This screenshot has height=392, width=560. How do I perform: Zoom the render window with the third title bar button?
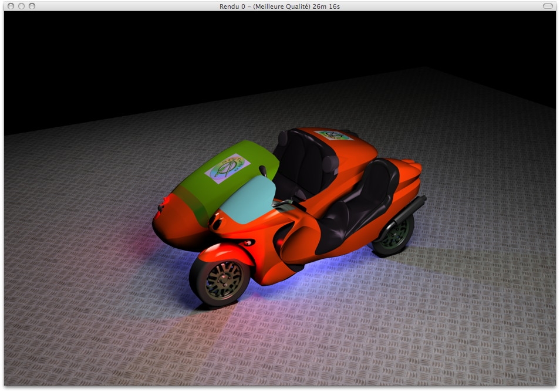[32, 6]
